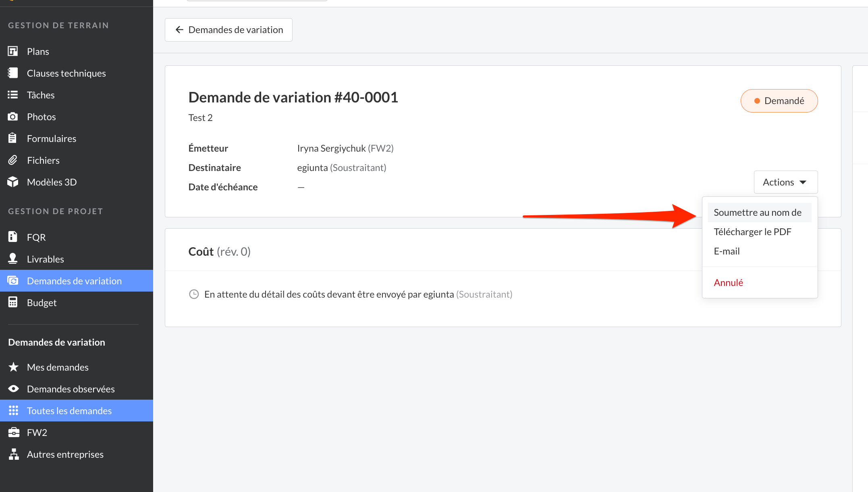The height and width of the screenshot is (492, 868).
Task: Select E-mail from Actions menu
Action: 727,251
